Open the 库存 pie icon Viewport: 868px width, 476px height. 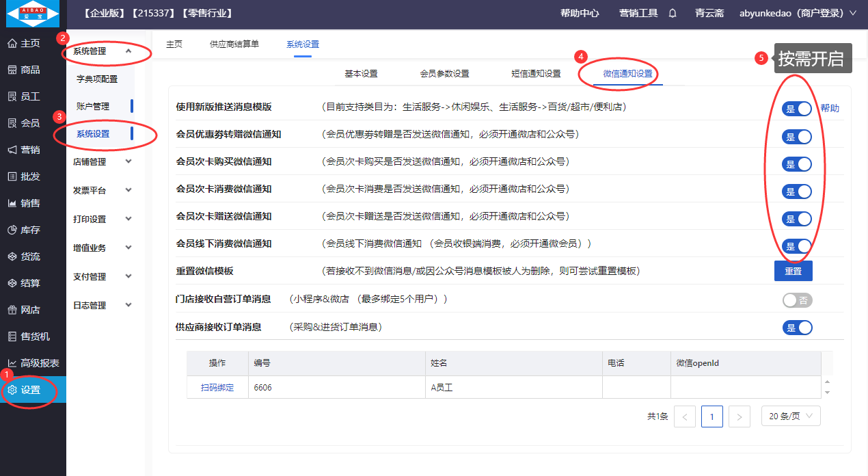pos(12,230)
